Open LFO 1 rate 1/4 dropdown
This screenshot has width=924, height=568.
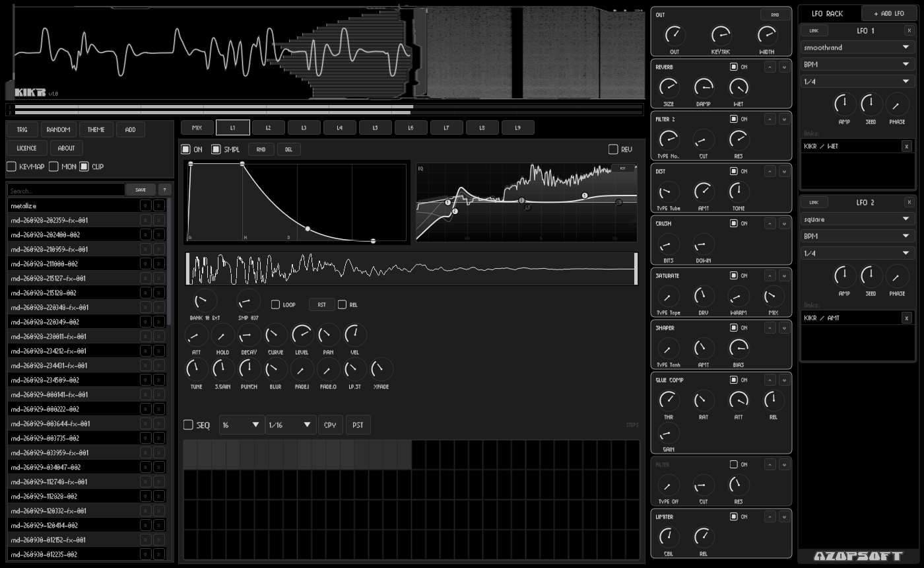[857, 82]
